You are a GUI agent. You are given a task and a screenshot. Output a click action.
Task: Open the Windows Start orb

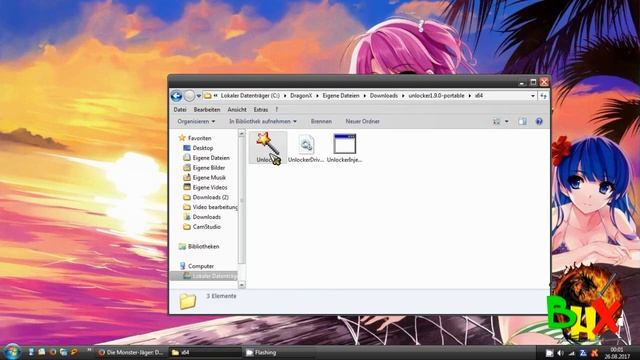click(x=11, y=352)
